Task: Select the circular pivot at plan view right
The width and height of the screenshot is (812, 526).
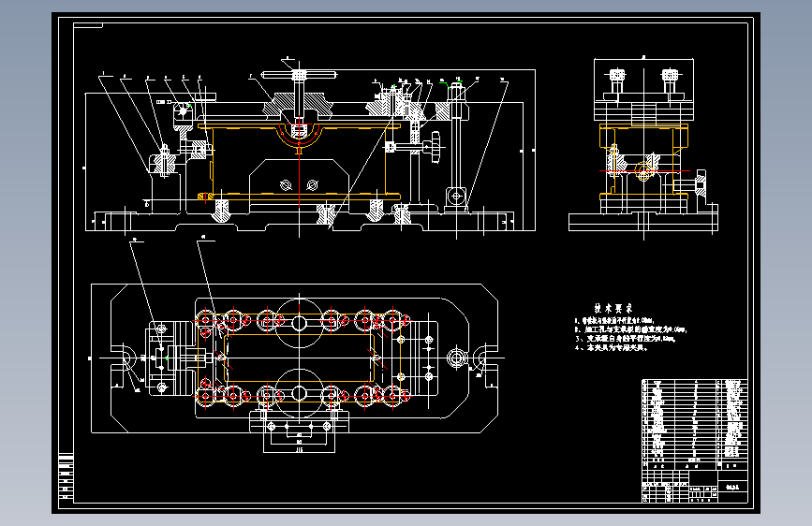Action: tap(456, 358)
